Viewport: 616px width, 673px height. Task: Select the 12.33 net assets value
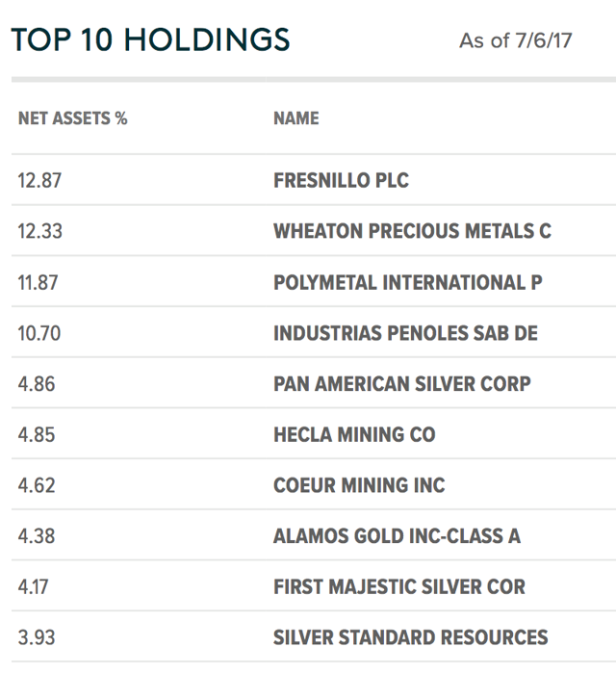[39, 231]
